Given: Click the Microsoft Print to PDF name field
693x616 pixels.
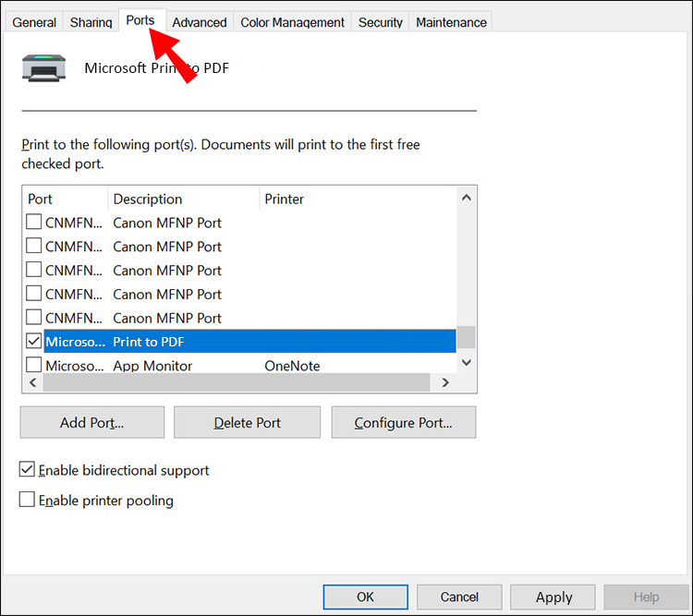Looking at the screenshot, I should pos(157,68).
